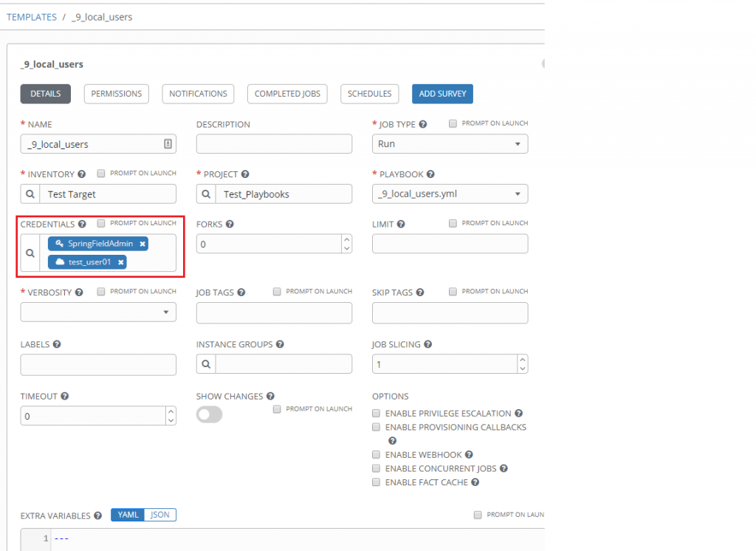Tick the Enable Concurrent Jobs checkbox
Image resolution: width=756 pixels, height=551 pixels.
point(376,468)
